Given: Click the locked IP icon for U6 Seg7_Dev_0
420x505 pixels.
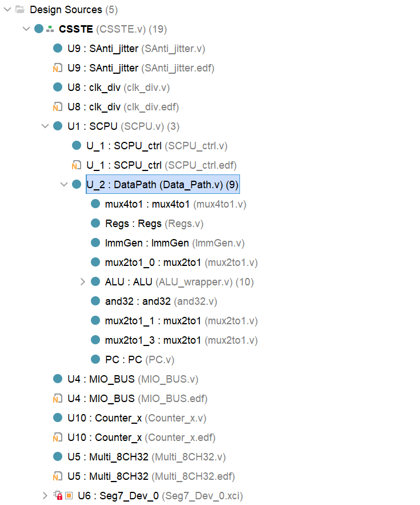Looking at the screenshot, I should [58, 496].
